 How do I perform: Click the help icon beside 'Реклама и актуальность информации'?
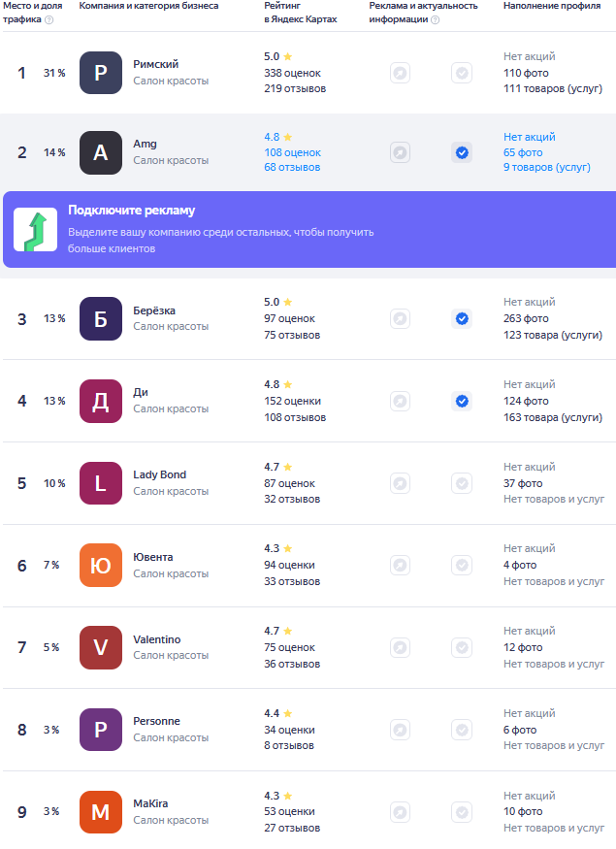click(435, 20)
